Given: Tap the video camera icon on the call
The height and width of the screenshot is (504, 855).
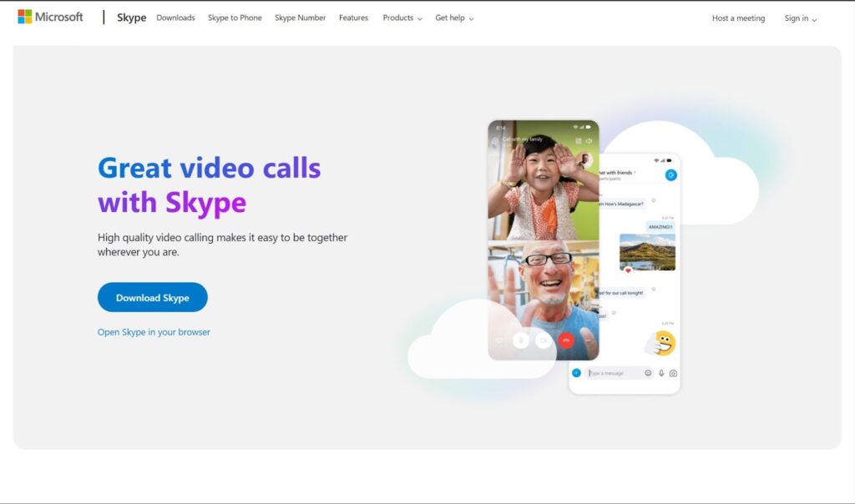Looking at the screenshot, I should point(544,340).
